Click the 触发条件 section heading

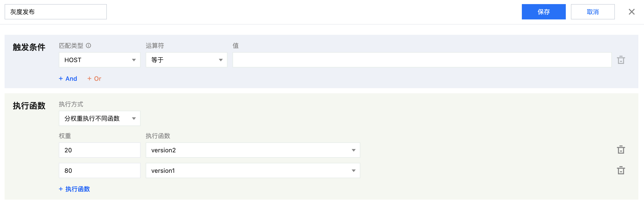pos(29,47)
